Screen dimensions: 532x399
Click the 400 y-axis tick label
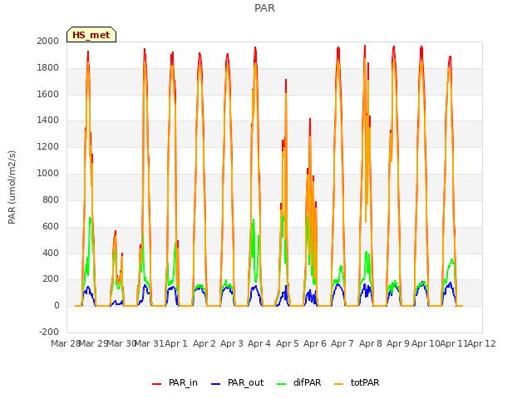coord(51,253)
